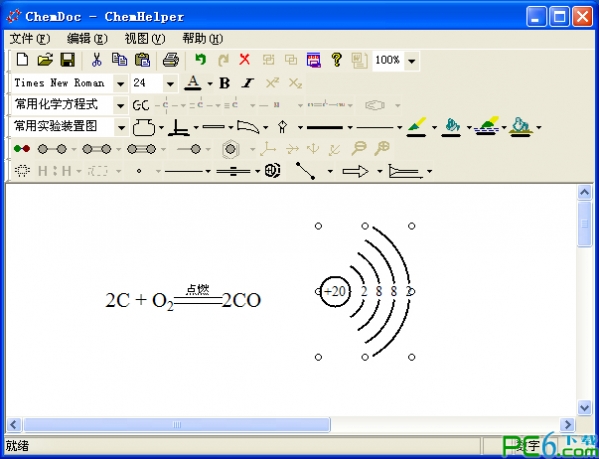The height and width of the screenshot is (459, 599).
Task: Toggle the red-green atom bond tool
Action: [22, 149]
